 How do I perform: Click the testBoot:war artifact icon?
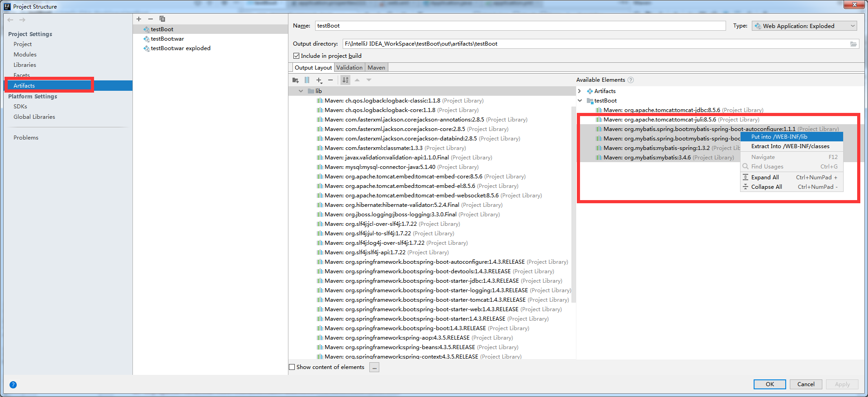(x=146, y=39)
